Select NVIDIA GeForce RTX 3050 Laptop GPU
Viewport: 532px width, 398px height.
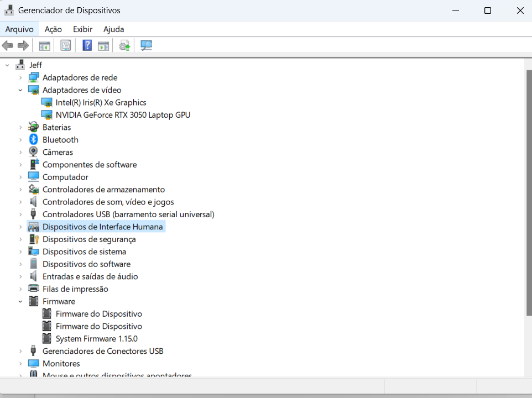(x=123, y=115)
